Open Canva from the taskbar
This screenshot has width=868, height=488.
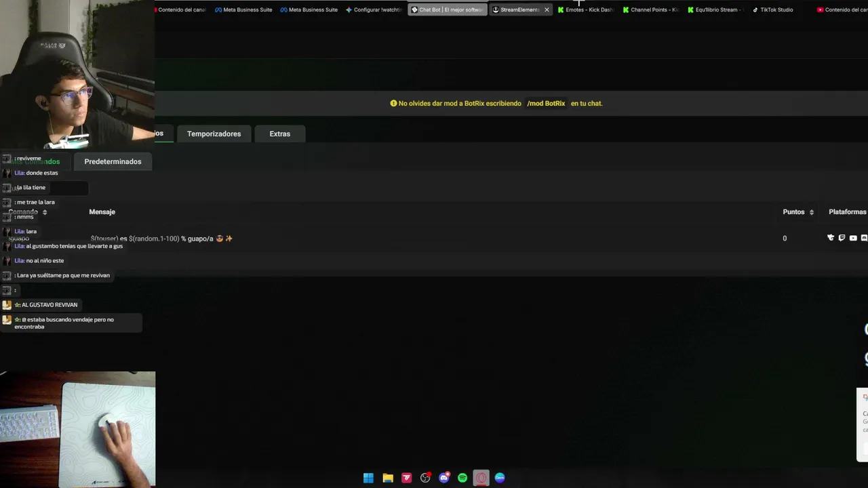[500, 478]
